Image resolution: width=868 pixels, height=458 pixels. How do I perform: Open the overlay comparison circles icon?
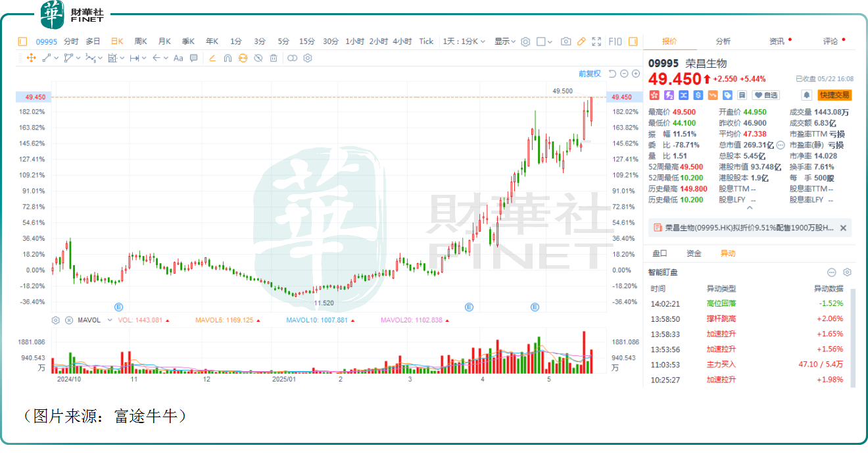point(293,58)
